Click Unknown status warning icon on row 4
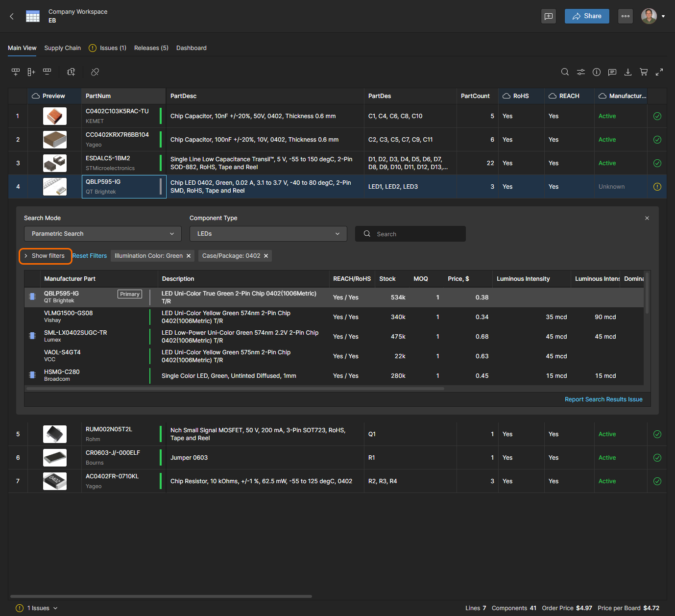The image size is (675, 616). (x=657, y=187)
